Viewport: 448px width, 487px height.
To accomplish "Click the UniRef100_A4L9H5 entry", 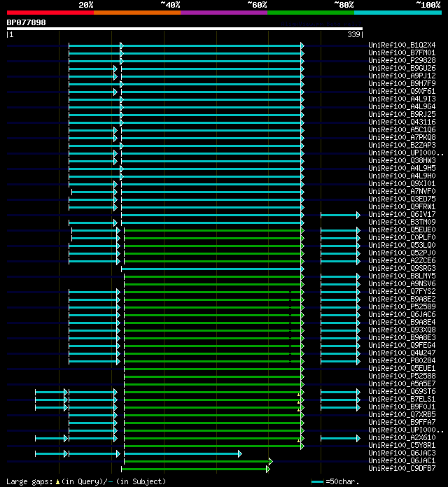I will coord(402,168).
